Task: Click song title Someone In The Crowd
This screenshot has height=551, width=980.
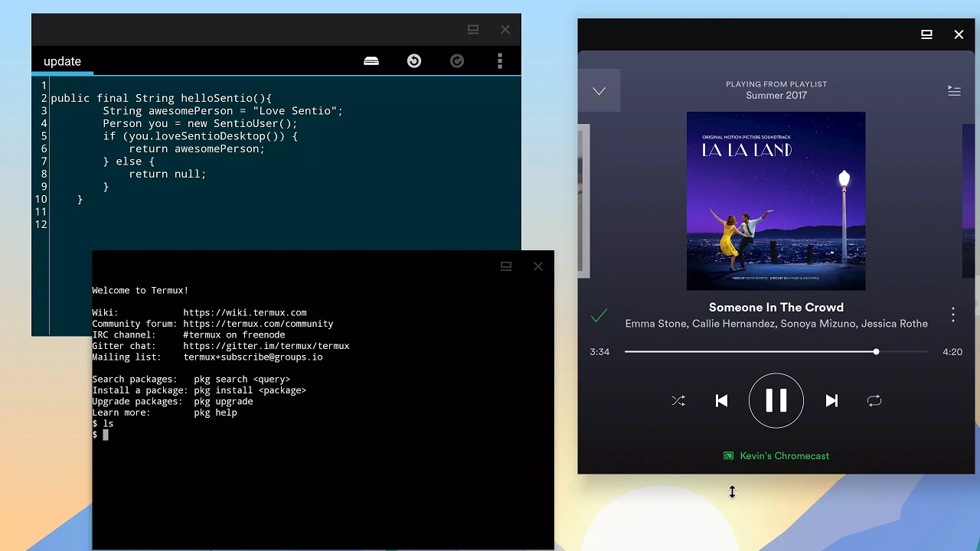Action: pos(776,308)
